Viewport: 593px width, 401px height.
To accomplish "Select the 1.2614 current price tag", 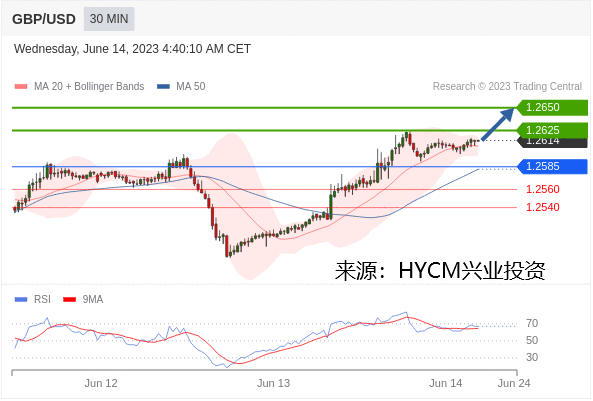I will click(552, 142).
